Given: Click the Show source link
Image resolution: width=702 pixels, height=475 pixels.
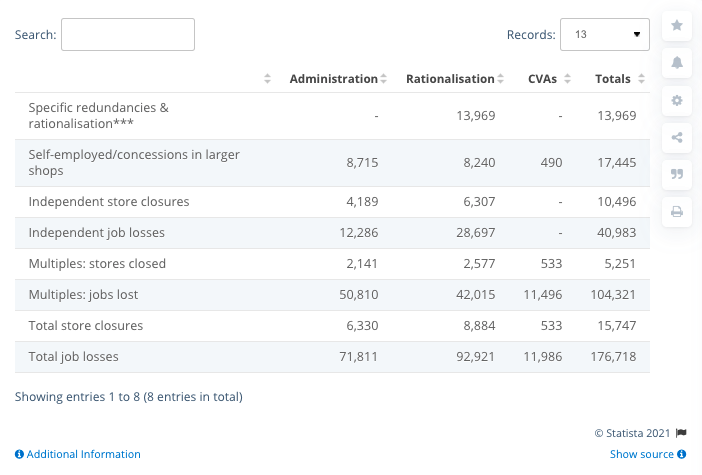Looking at the screenshot, I should 642,454.
